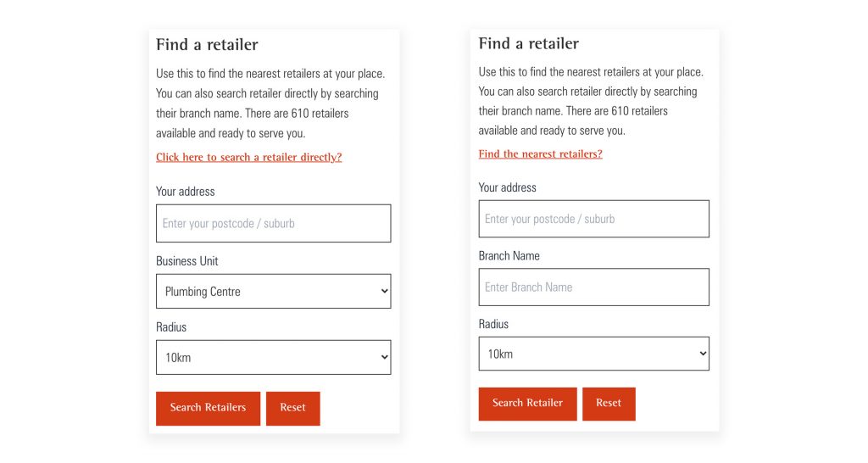The height and width of the screenshot is (463, 868).
Task: Click the 'Click here to search a retailer directly?' link
Action: pyautogui.click(x=248, y=158)
